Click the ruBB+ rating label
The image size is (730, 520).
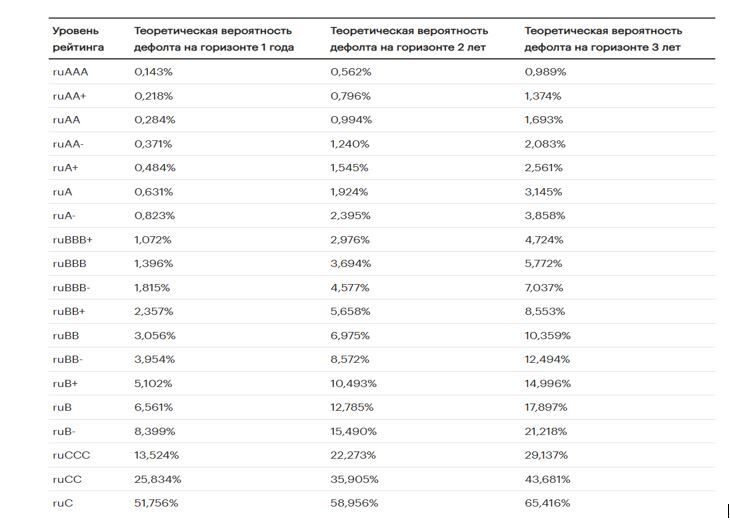click(69, 312)
